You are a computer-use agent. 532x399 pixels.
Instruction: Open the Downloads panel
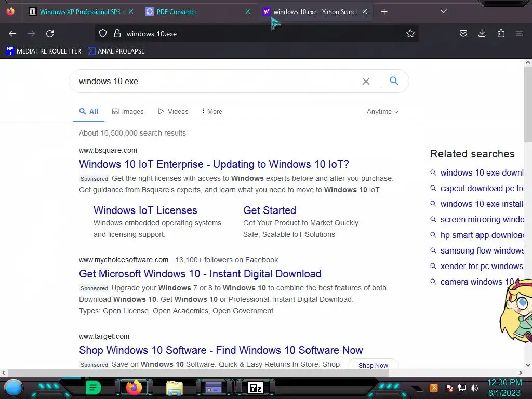point(482,33)
